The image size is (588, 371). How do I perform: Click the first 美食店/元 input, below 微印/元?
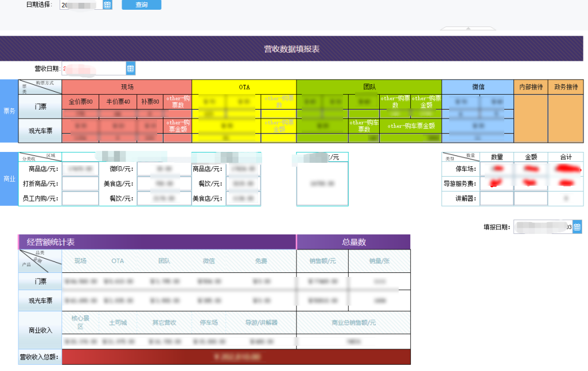(x=164, y=183)
